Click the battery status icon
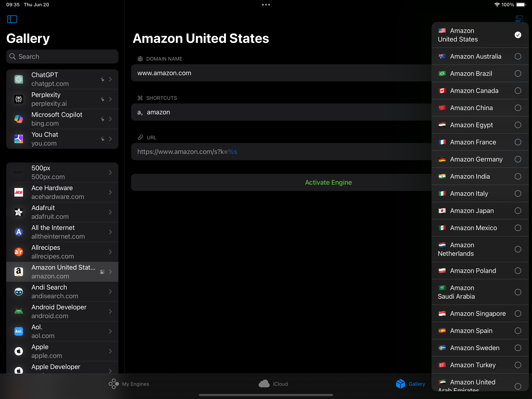This screenshot has height=399, width=532. [x=521, y=4]
